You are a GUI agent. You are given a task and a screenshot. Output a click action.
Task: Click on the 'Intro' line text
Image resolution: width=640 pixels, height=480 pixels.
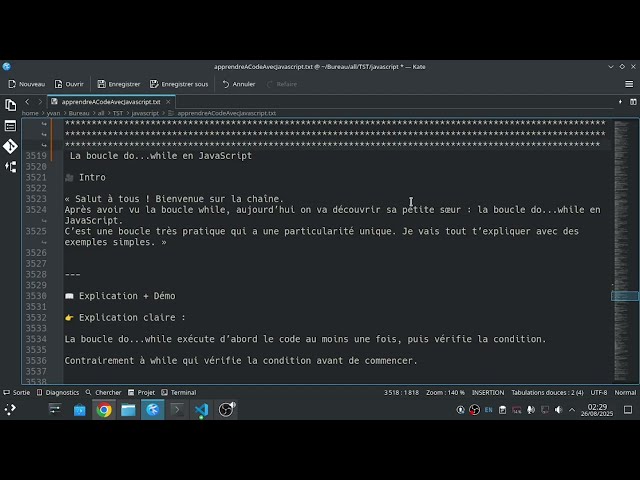tap(92, 177)
